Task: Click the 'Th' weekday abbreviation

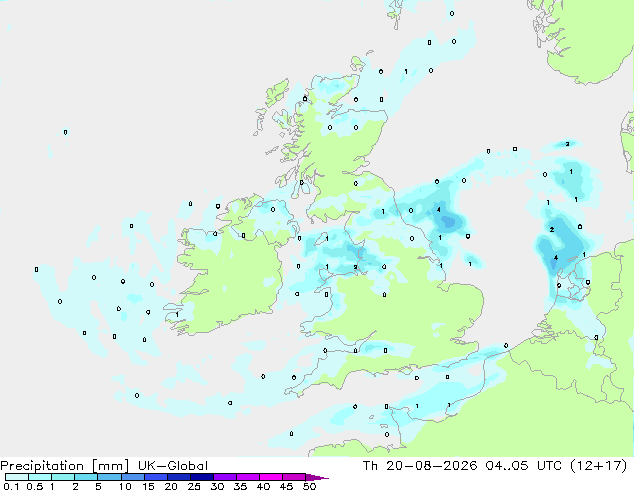Action: point(370,466)
